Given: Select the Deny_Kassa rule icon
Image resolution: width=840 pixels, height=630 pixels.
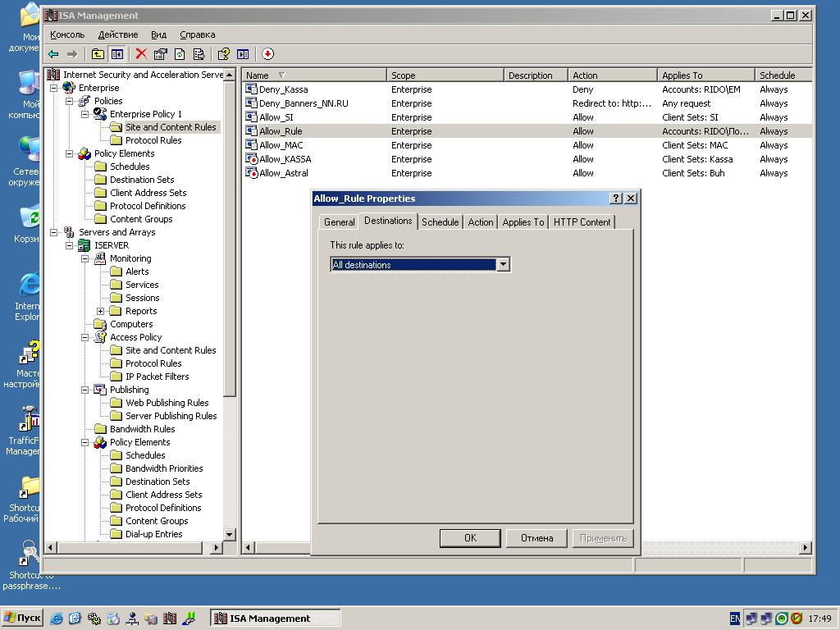Looking at the screenshot, I should [251, 89].
